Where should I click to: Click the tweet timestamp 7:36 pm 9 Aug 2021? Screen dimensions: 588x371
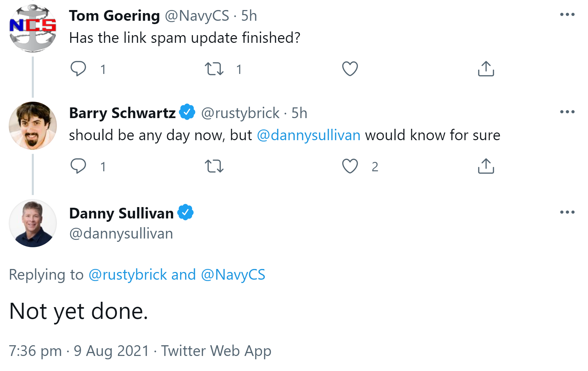79,351
